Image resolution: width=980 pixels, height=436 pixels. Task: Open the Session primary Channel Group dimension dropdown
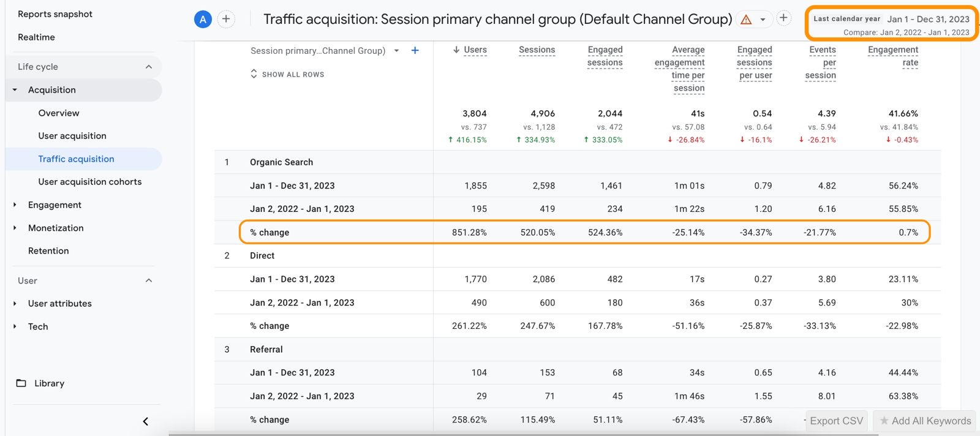click(396, 51)
